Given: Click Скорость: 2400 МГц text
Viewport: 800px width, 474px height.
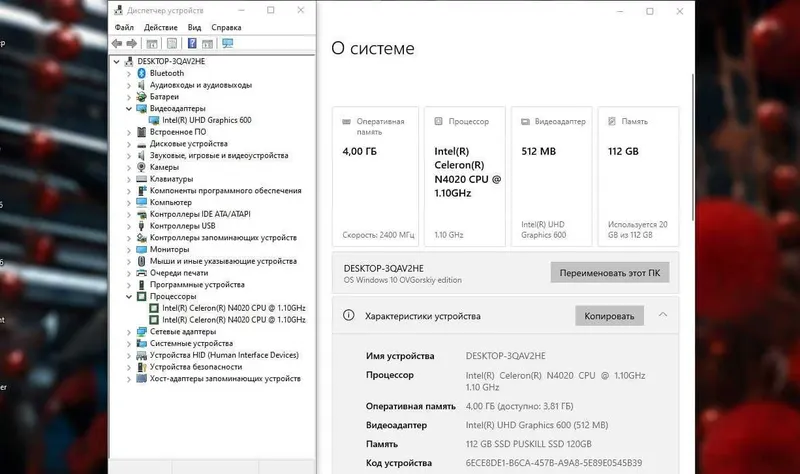Looking at the screenshot, I should (378, 235).
